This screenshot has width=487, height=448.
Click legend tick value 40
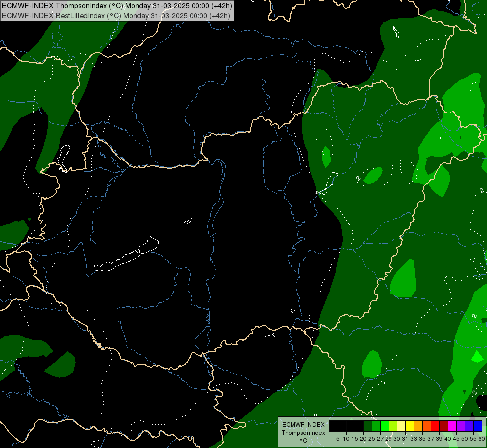pos(448,439)
